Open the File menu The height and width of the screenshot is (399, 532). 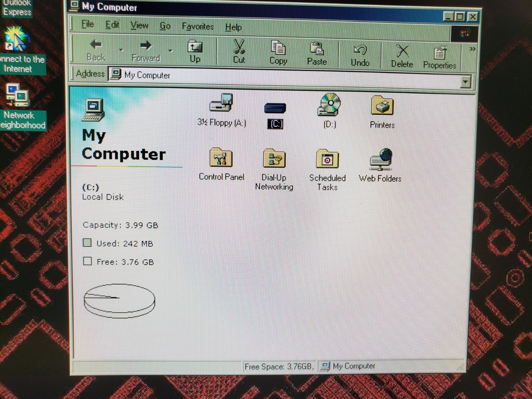coord(88,24)
